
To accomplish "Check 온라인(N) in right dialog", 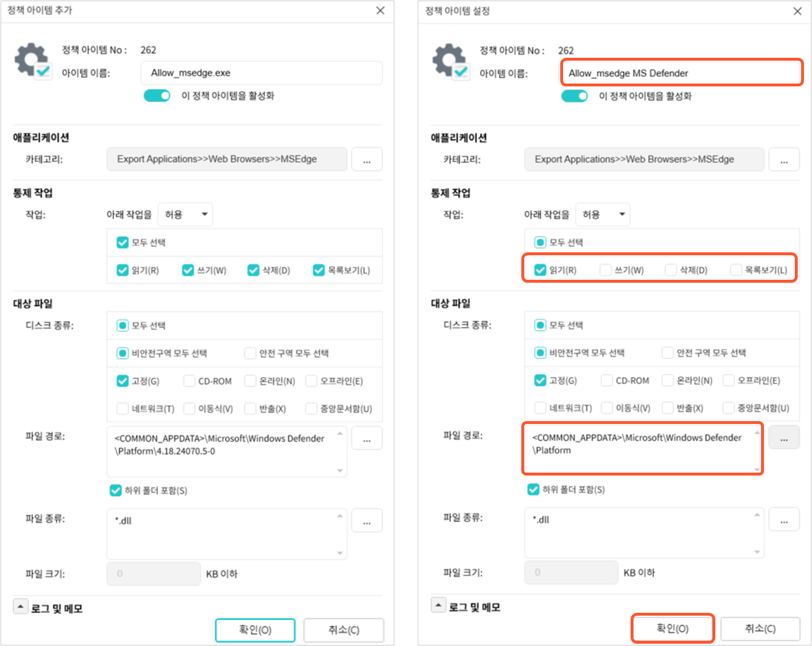I will click(667, 380).
